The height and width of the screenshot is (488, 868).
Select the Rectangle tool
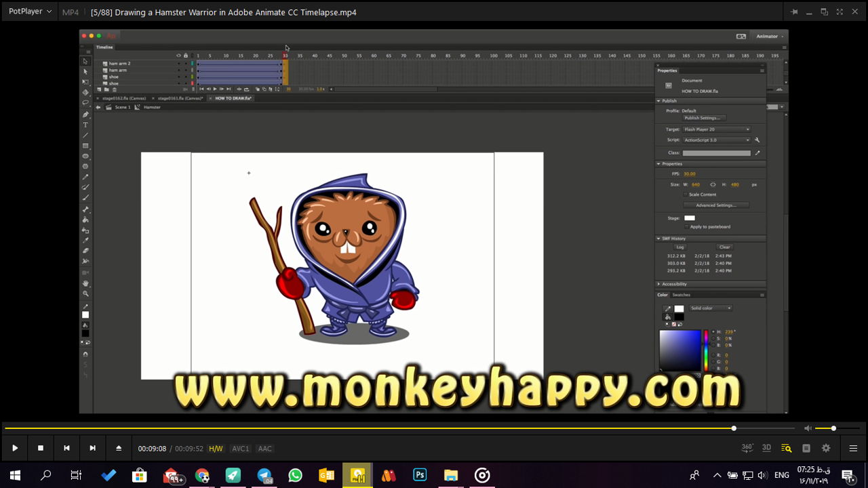click(x=85, y=146)
